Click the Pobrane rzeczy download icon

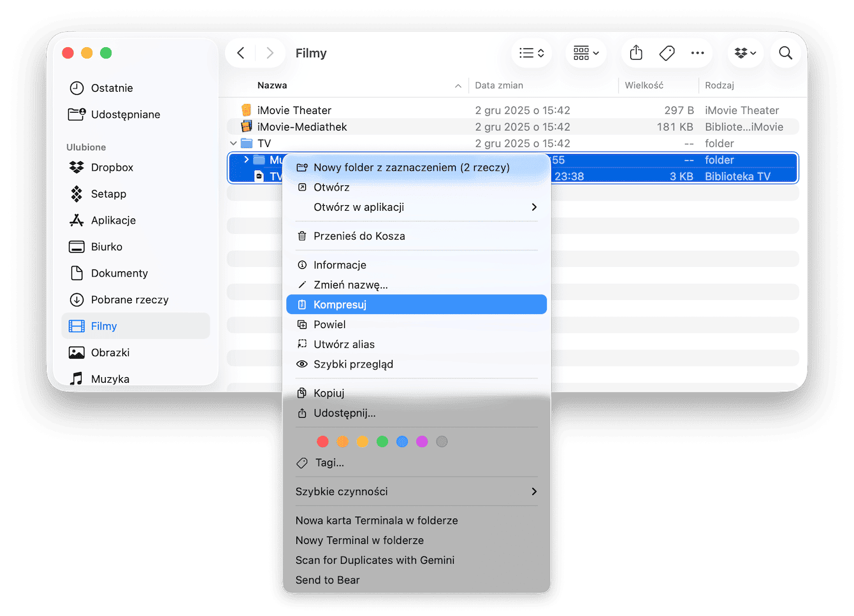[x=76, y=299]
